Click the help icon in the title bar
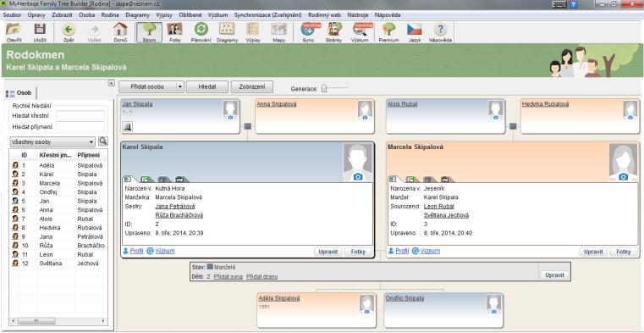 tap(574, 4)
